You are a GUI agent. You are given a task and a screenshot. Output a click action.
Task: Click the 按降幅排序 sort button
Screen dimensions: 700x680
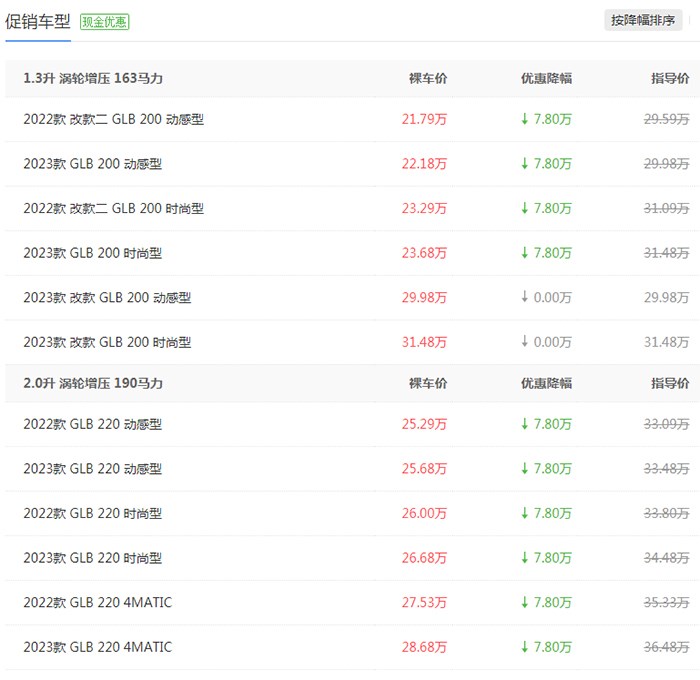click(x=643, y=20)
